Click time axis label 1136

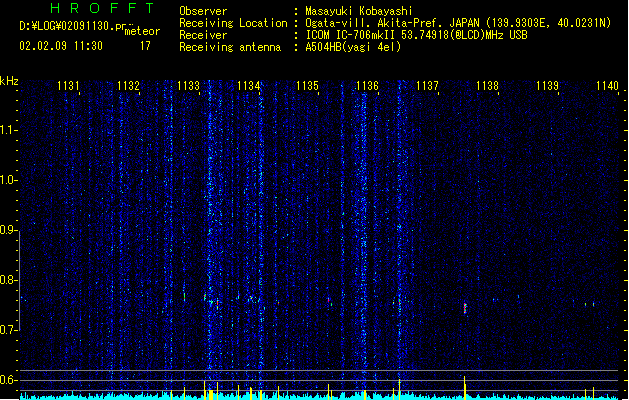point(367,86)
